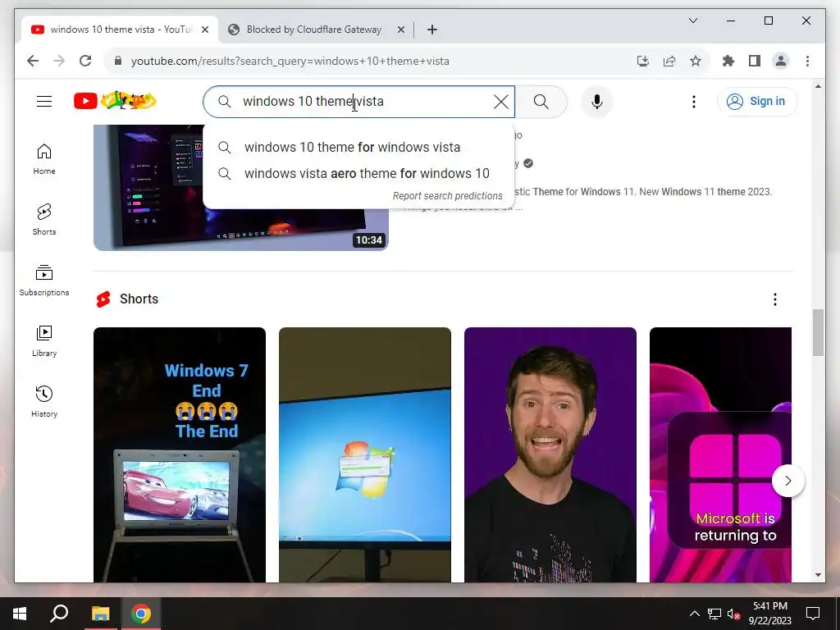Open Shorts section three-dot options

(774, 299)
